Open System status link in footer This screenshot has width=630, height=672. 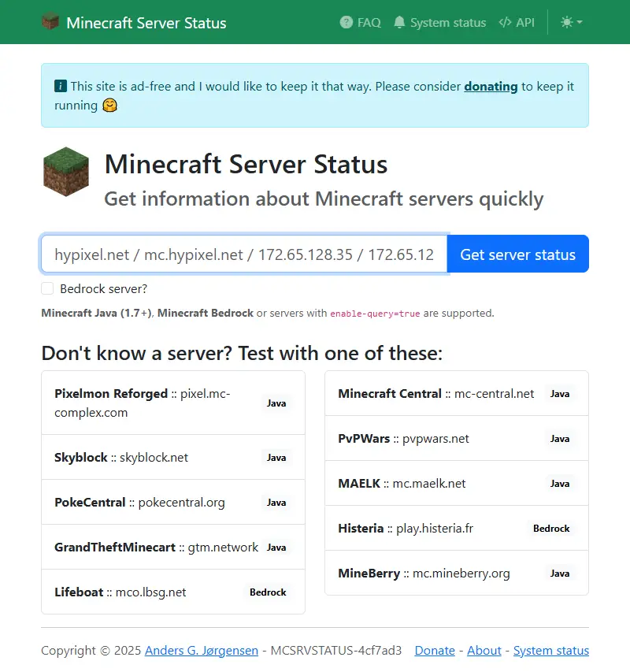[551, 651]
